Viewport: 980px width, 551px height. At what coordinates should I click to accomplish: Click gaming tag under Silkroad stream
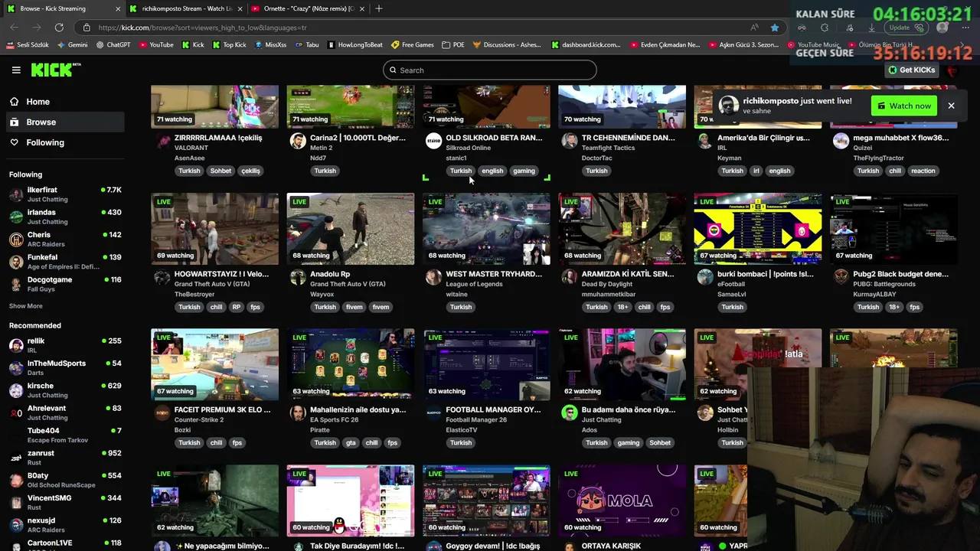point(524,171)
